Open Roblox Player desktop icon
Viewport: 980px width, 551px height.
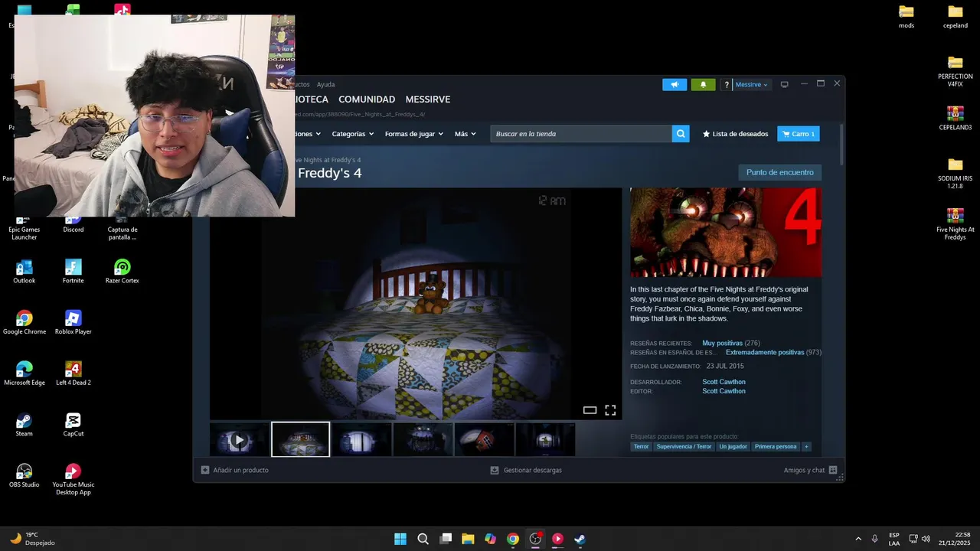[73, 322]
